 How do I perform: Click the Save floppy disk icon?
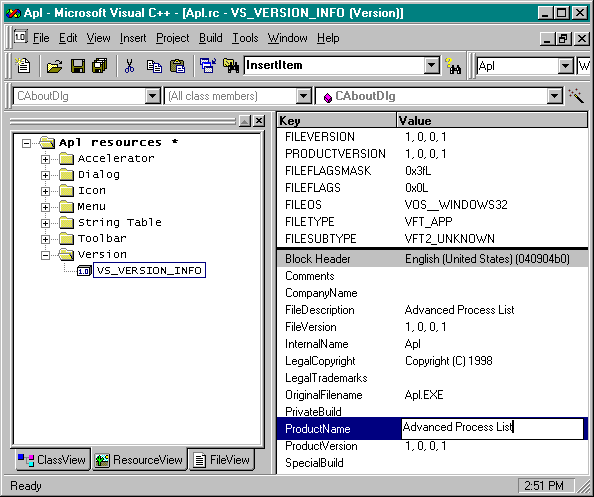pyautogui.click(x=78, y=66)
